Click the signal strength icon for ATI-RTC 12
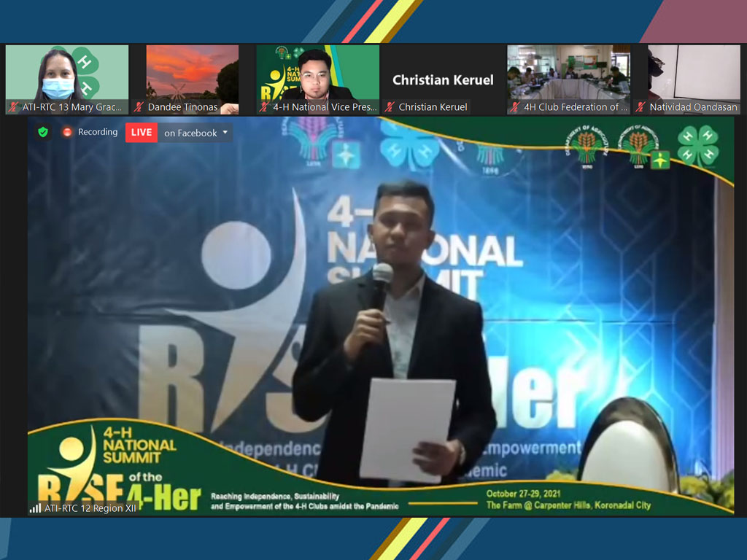 coord(35,508)
